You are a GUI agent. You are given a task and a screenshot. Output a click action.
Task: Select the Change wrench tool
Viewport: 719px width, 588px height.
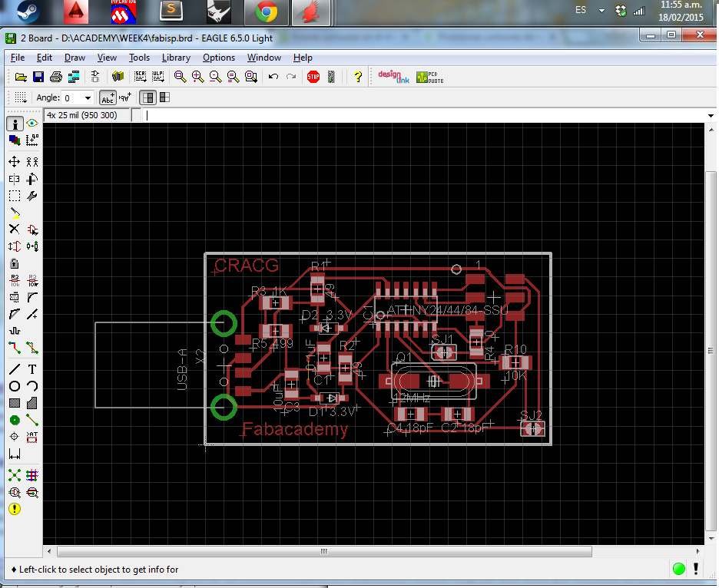tap(32, 197)
